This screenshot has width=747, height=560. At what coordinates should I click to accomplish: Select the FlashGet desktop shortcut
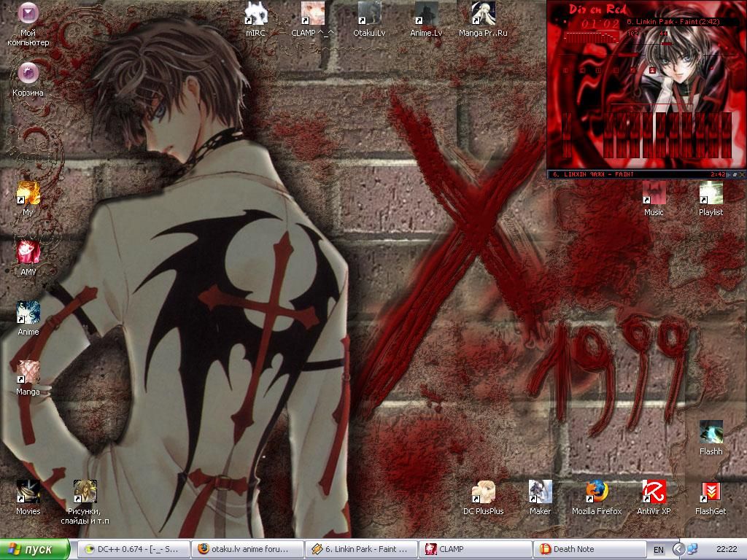[x=711, y=498]
